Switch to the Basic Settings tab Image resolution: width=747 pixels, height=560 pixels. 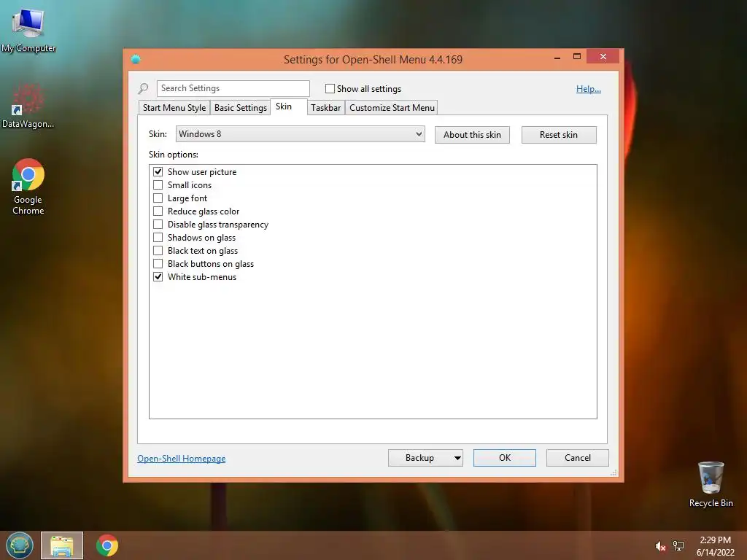coord(241,108)
